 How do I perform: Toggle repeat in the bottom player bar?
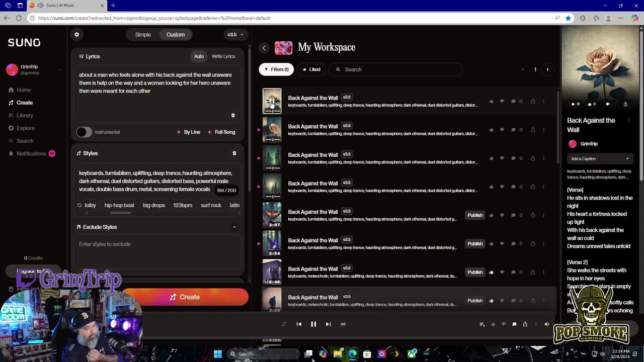click(x=284, y=324)
